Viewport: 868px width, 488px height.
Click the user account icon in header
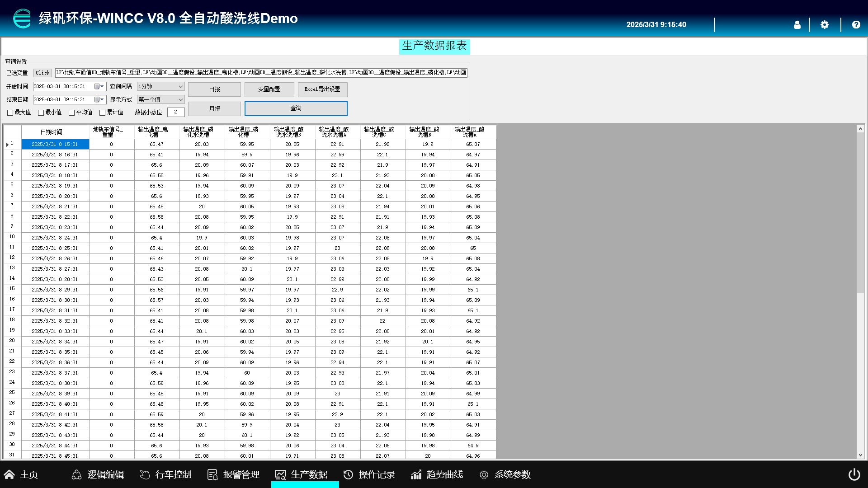797,25
